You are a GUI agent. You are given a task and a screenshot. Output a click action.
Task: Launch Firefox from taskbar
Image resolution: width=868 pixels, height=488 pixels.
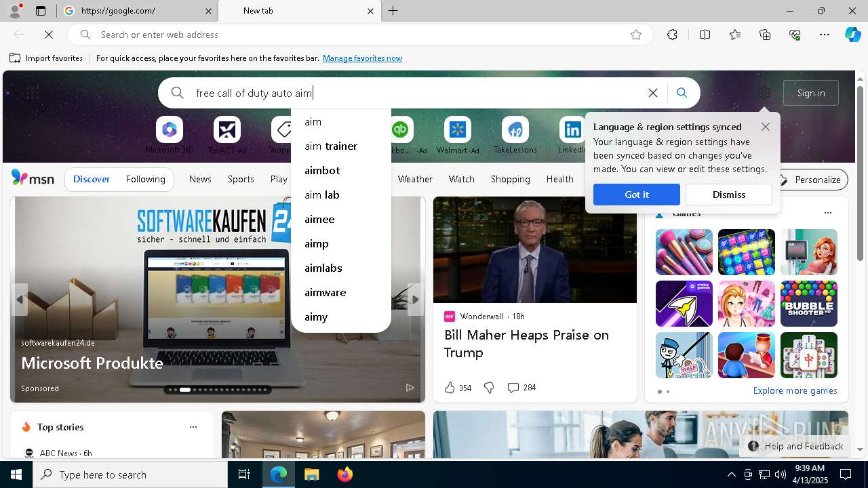[345, 474]
